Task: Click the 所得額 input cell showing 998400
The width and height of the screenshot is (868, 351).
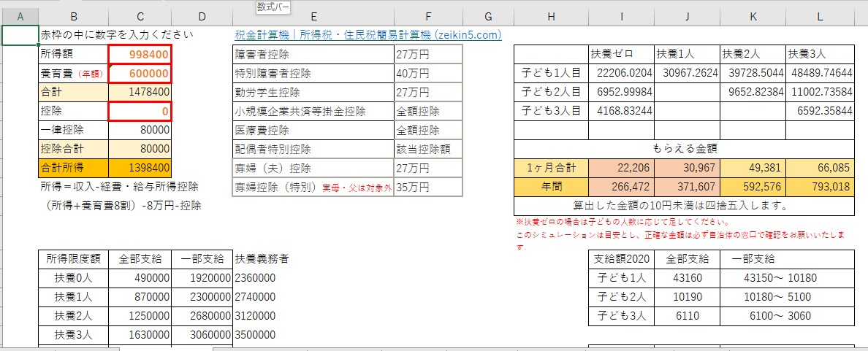Action: 140,54
